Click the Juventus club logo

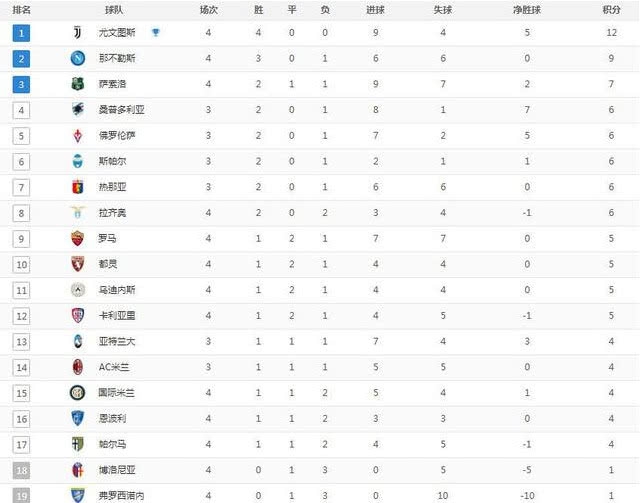(77, 32)
